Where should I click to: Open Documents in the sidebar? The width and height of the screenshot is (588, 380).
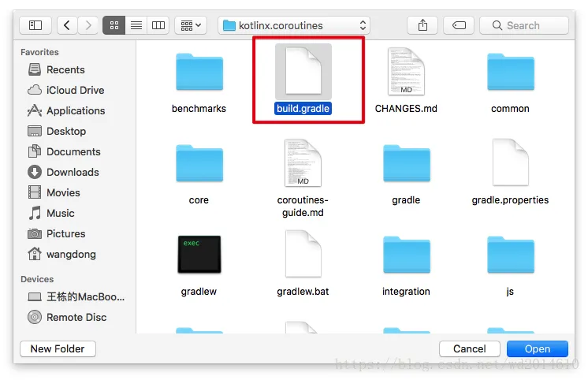[x=65, y=151]
